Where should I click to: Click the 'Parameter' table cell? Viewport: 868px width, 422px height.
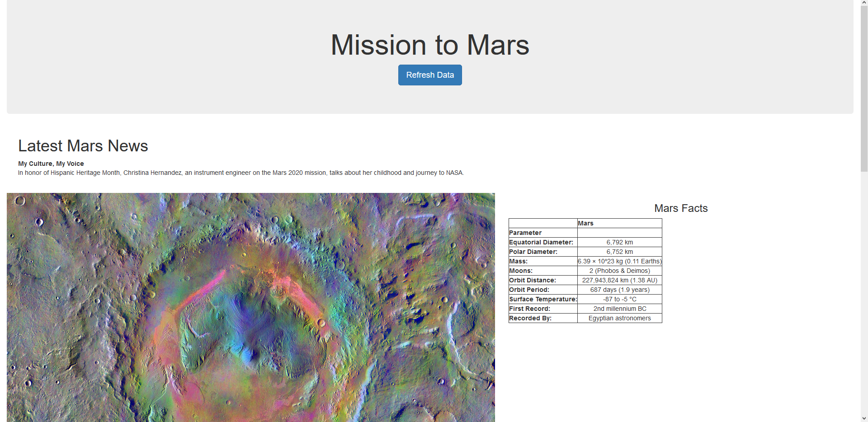coord(543,233)
